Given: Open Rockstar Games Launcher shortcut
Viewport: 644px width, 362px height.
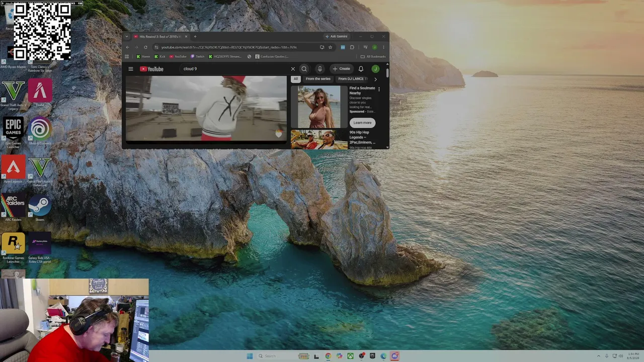Looking at the screenshot, I should (13, 248).
